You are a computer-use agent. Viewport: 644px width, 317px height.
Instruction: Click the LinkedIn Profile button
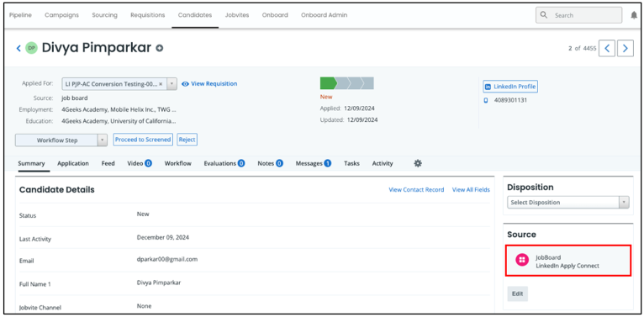510,87
